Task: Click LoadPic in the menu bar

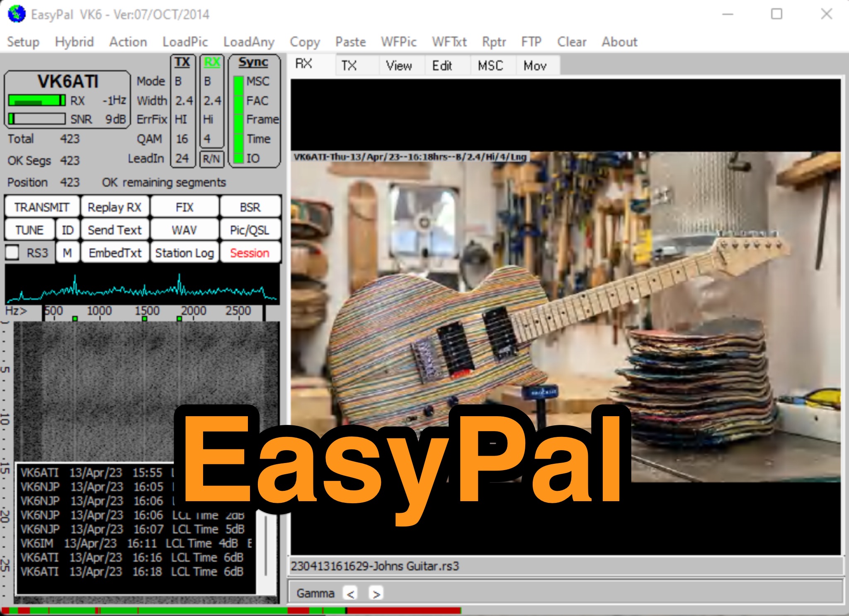Action: click(x=185, y=42)
